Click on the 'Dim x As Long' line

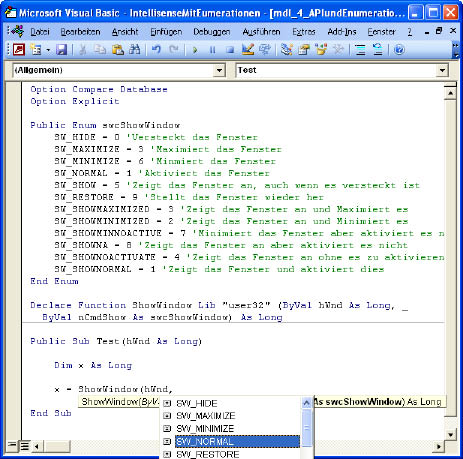[x=93, y=365]
